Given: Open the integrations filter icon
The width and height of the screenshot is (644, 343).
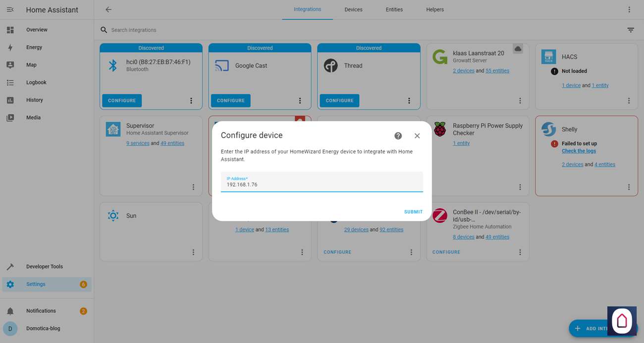Looking at the screenshot, I should coord(631,30).
